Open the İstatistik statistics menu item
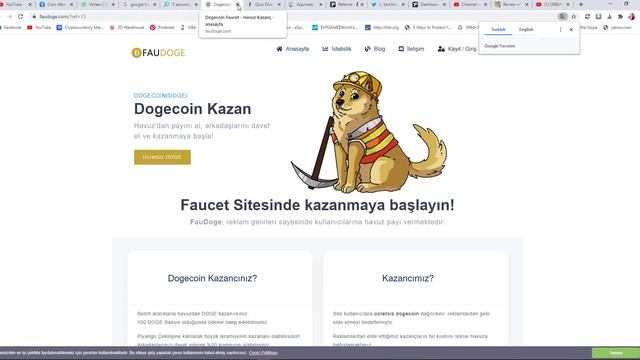This screenshot has width=640, height=360. (x=337, y=49)
